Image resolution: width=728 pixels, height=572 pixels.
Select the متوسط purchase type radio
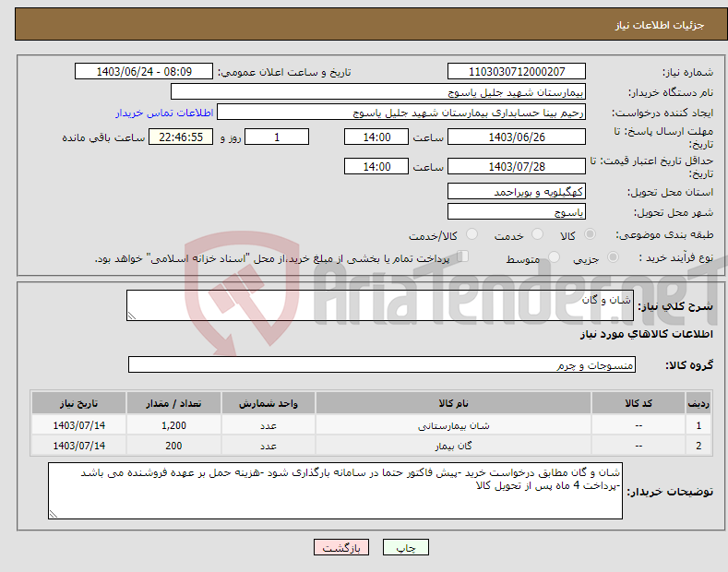[x=554, y=256]
